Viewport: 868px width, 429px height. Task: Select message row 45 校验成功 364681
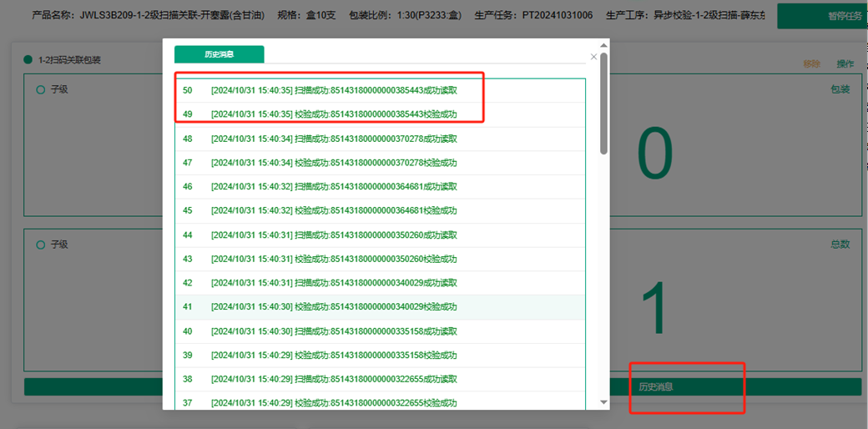pyautogui.click(x=381, y=211)
